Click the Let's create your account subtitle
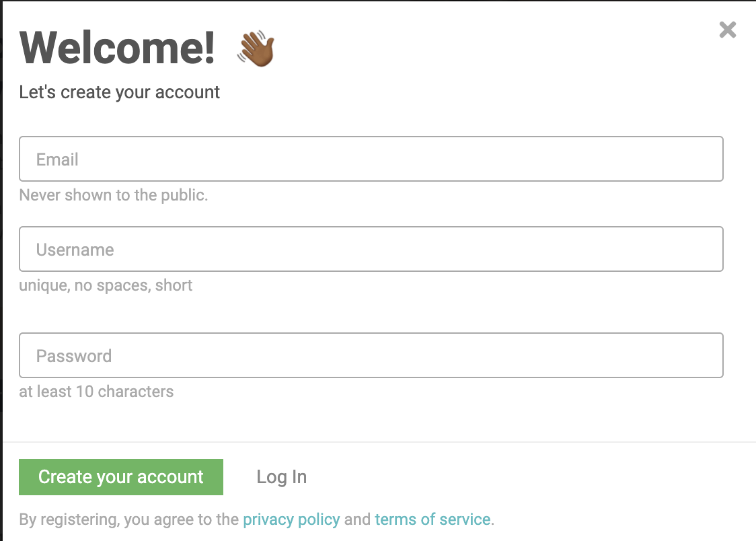 click(119, 92)
